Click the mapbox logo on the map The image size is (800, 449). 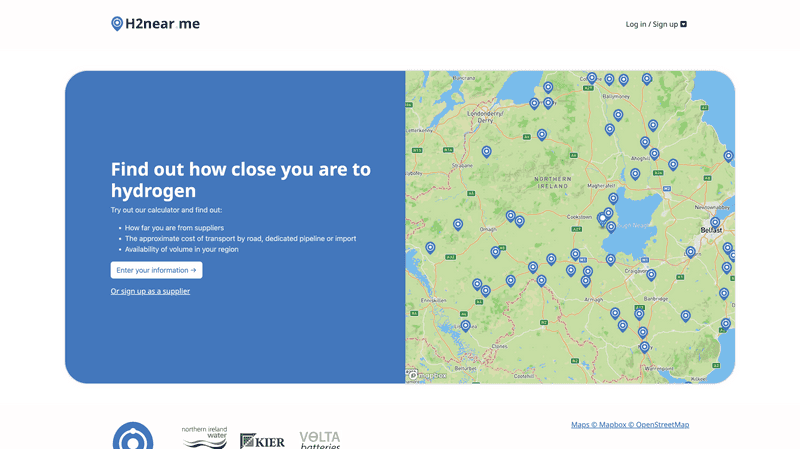[428, 375]
